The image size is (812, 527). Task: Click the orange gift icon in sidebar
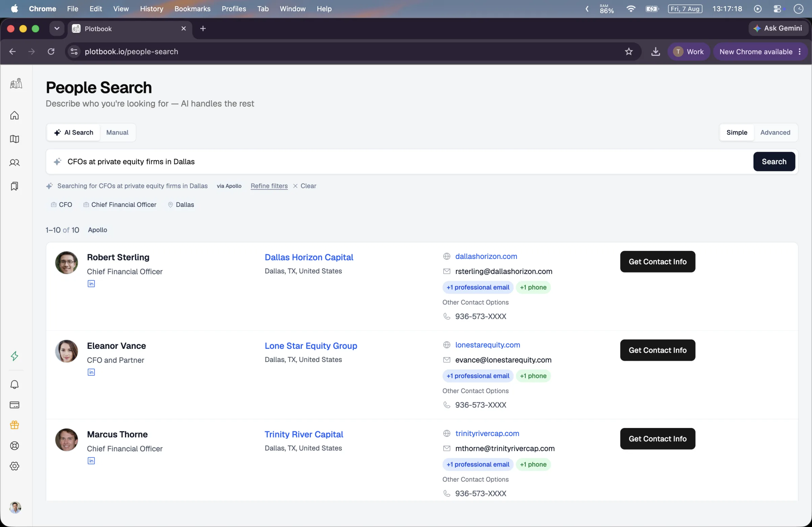coord(14,425)
